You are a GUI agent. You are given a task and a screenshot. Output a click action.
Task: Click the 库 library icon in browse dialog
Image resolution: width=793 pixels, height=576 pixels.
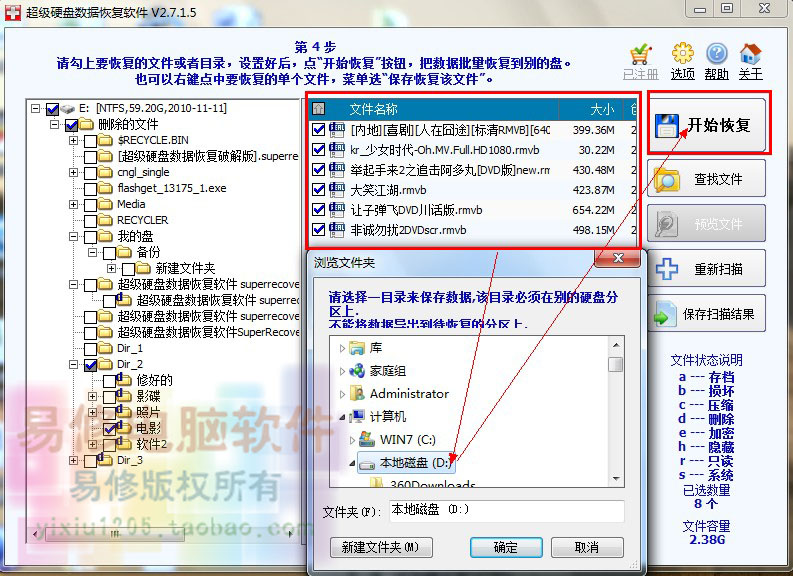click(x=357, y=348)
